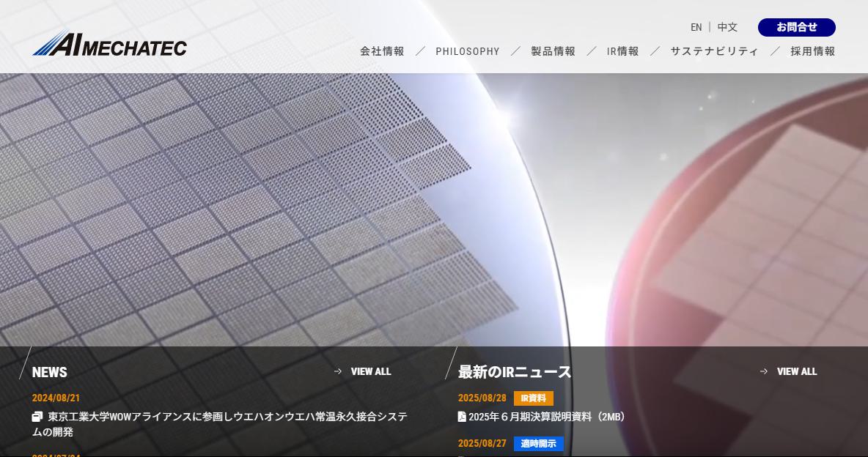Open the お問合せ contact button

[x=797, y=27]
